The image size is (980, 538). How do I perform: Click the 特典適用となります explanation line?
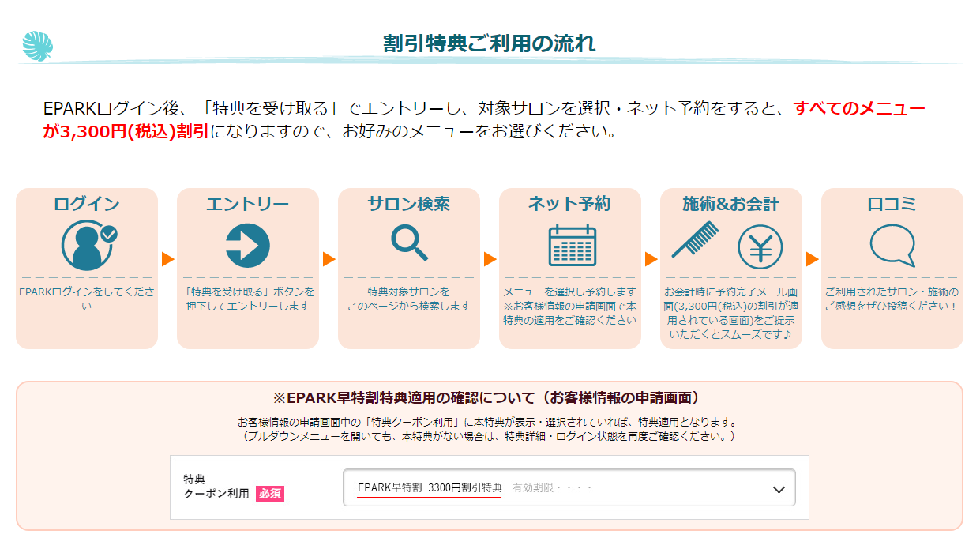pos(490,422)
